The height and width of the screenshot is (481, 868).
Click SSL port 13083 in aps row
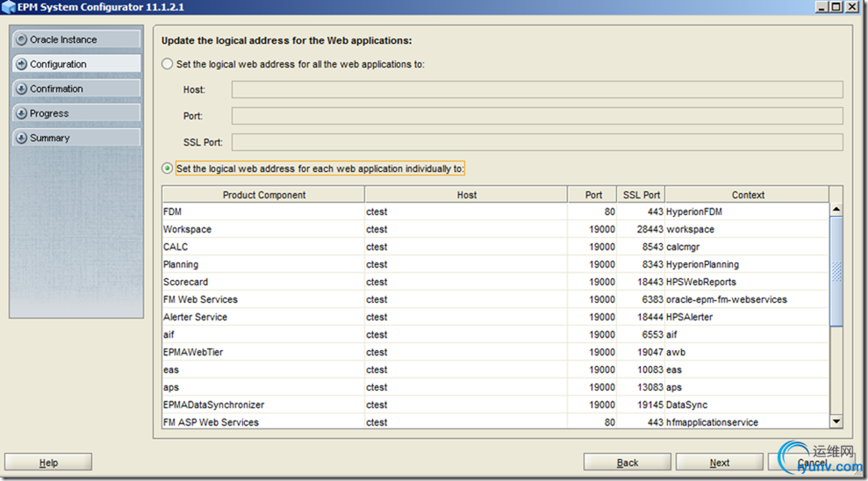click(x=641, y=387)
